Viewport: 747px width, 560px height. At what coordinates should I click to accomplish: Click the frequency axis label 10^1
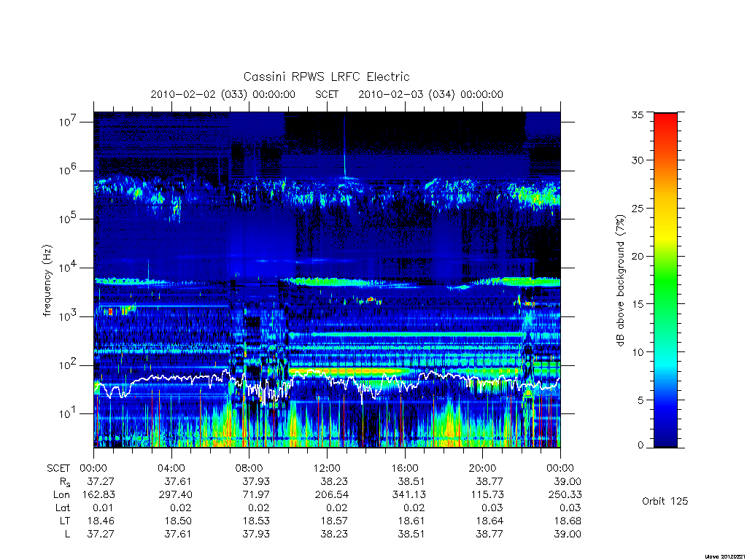[68, 413]
